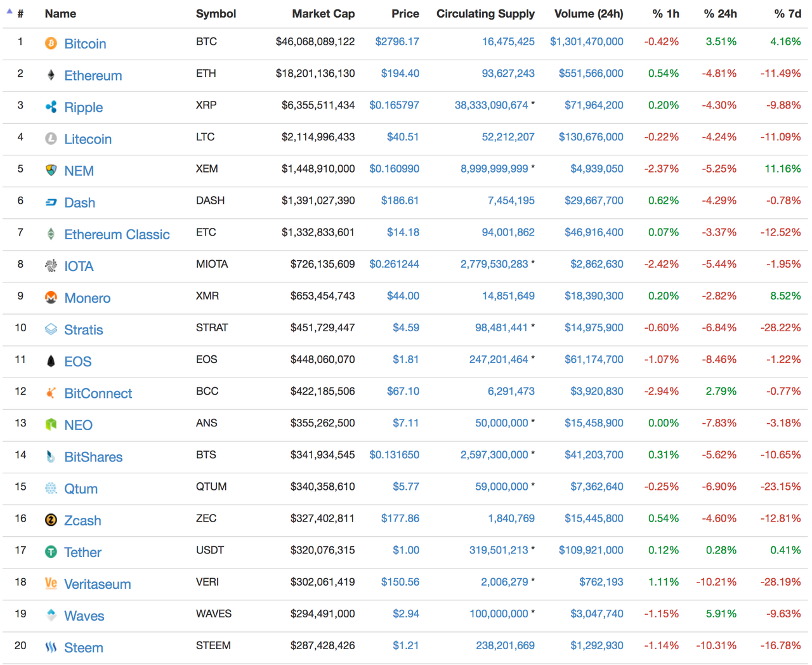The height and width of the screenshot is (665, 812).
Task: Click the EOS black logo icon
Action: point(51,361)
